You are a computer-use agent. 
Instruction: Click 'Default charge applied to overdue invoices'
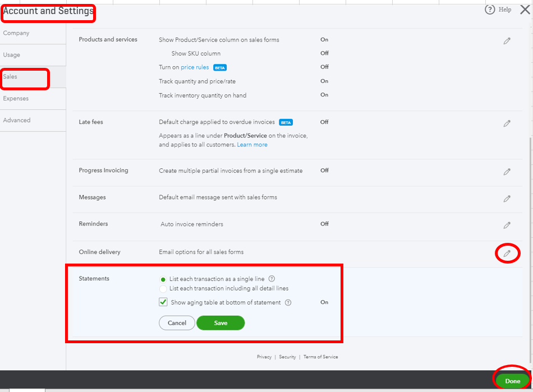[x=217, y=122]
